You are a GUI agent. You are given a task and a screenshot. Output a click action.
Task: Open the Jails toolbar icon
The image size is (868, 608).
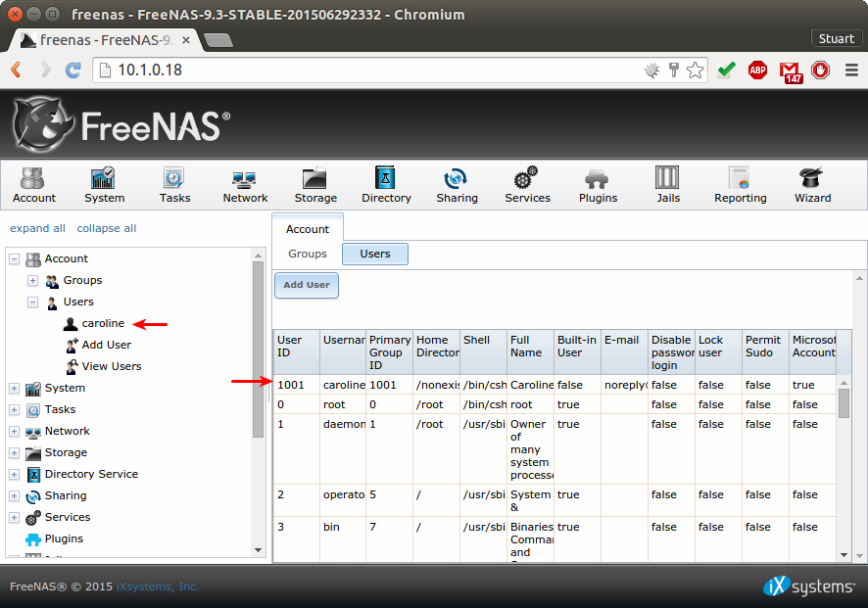667,185
